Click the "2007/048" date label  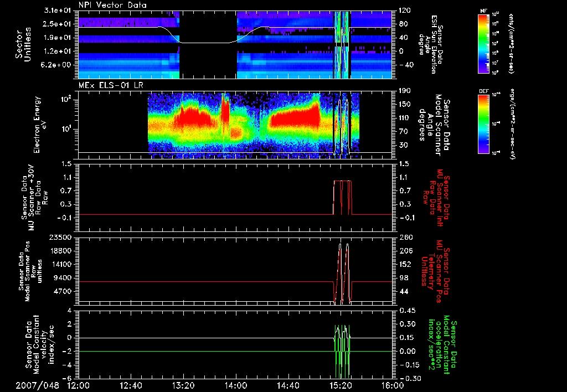37,385
